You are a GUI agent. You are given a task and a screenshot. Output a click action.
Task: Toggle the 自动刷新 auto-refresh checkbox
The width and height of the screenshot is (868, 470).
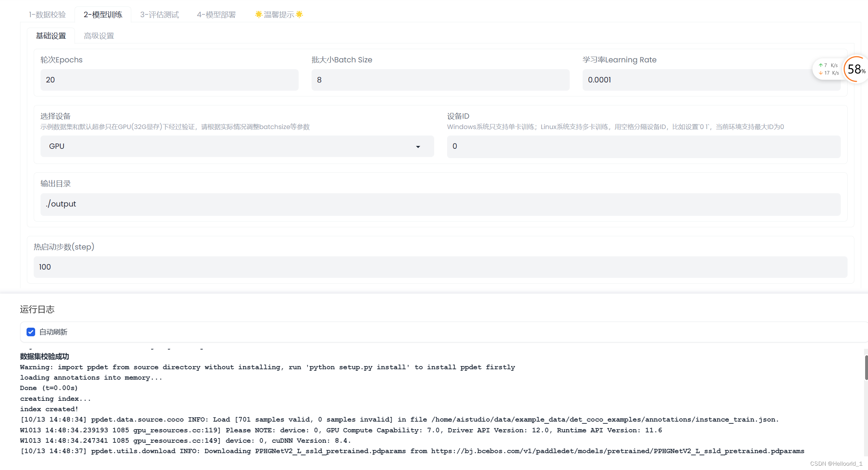(31, 332)
